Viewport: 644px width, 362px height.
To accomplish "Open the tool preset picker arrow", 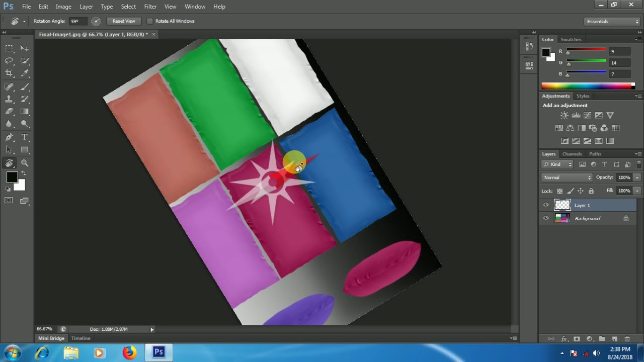I will tap(24, 22).
